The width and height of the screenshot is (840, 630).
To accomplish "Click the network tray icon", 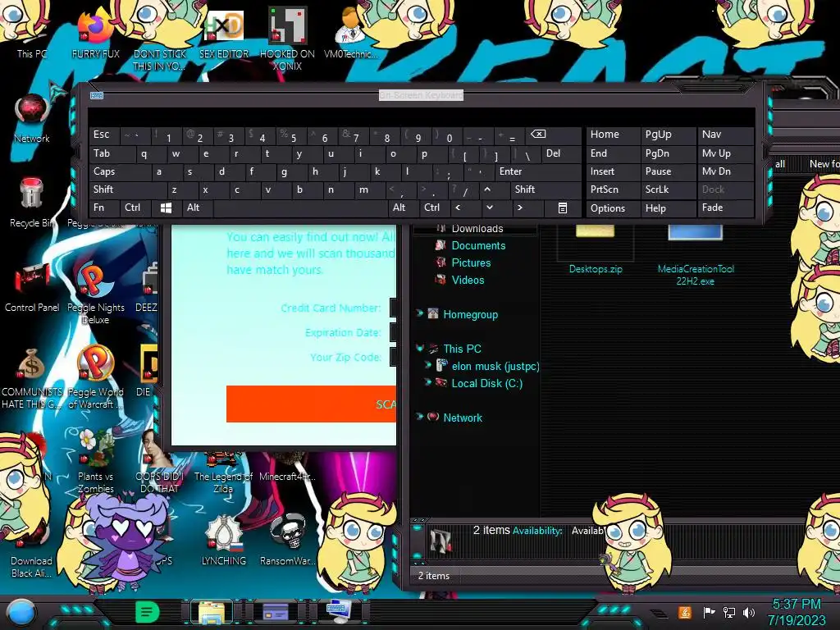I will coord(728,612).
